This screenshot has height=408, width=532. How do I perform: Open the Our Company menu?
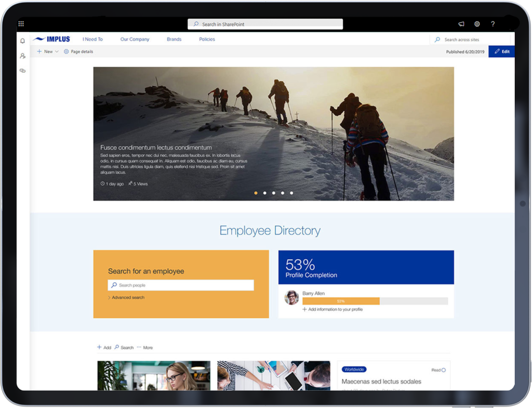135,39
